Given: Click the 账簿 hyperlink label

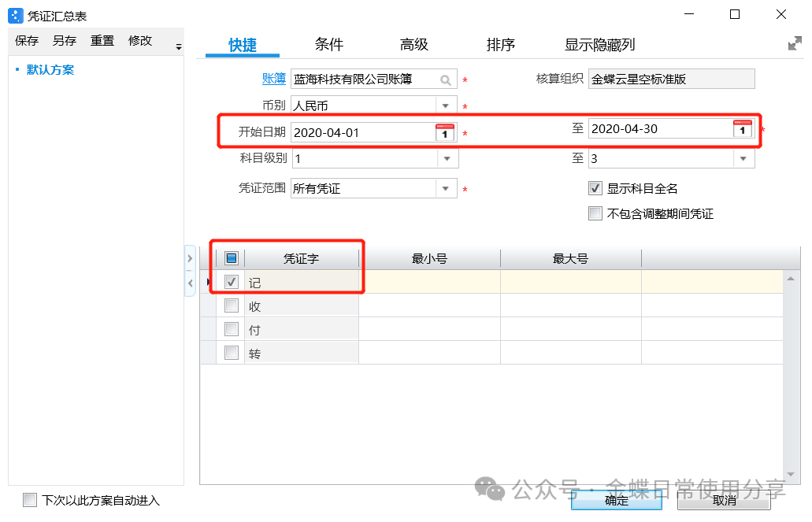Looking at the screenshot, I should [x=274, y=79].
